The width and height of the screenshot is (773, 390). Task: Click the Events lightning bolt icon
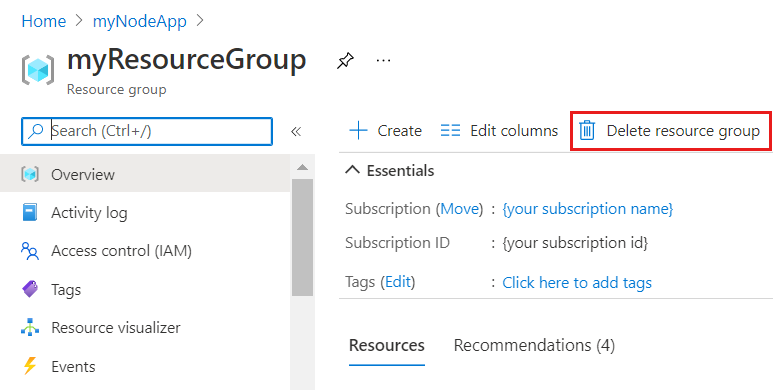point(30,366)
